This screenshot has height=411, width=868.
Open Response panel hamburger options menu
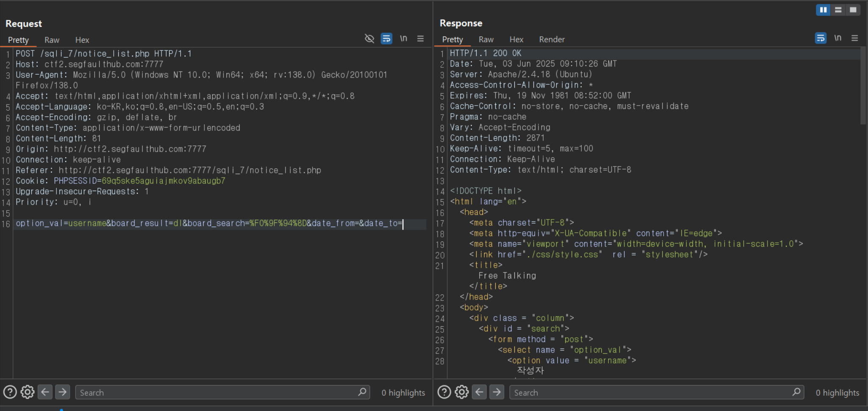[x=854, y=38]
